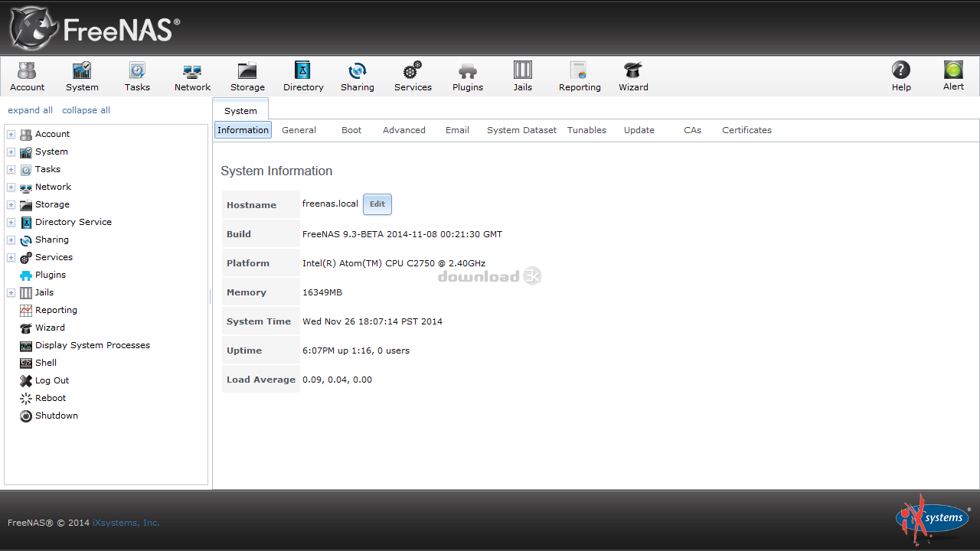The height and width of the screenshot is (551, 980).
Task: Open Reporting from the top toolbar
Action: (579, 77)
